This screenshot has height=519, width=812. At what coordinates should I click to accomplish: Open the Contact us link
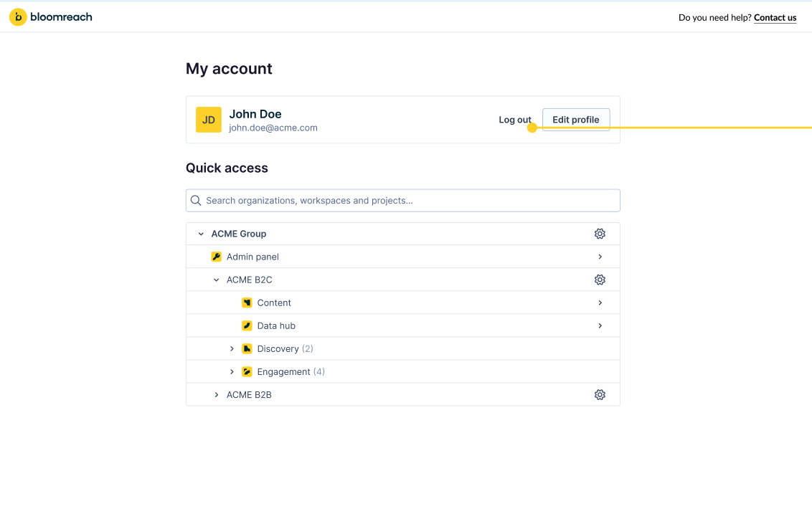(775, 17)
